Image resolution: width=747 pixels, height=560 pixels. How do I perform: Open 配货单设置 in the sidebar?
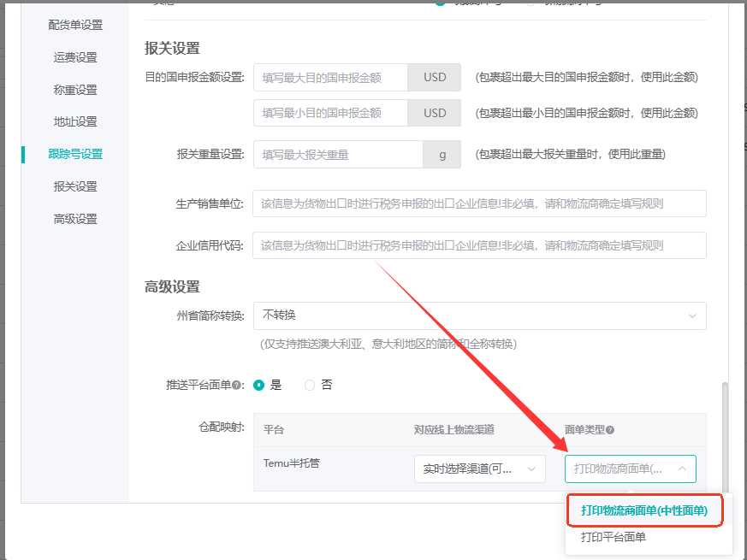click(75, 25)
